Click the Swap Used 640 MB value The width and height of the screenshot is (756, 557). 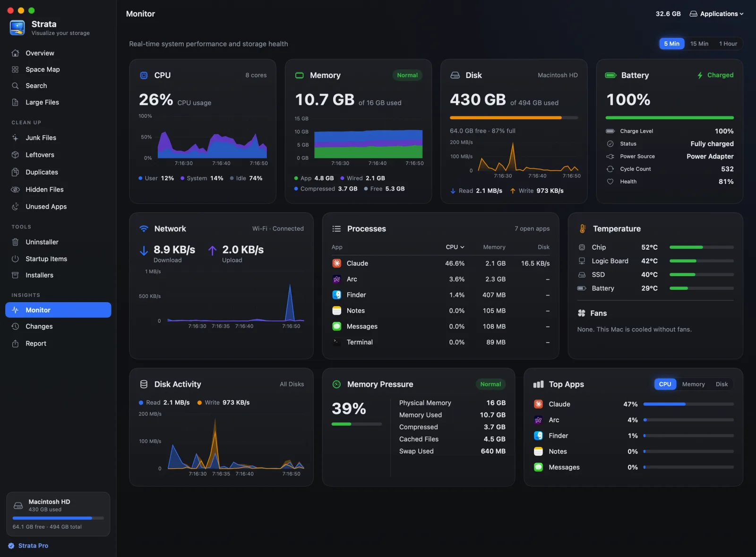coord(493,451)
